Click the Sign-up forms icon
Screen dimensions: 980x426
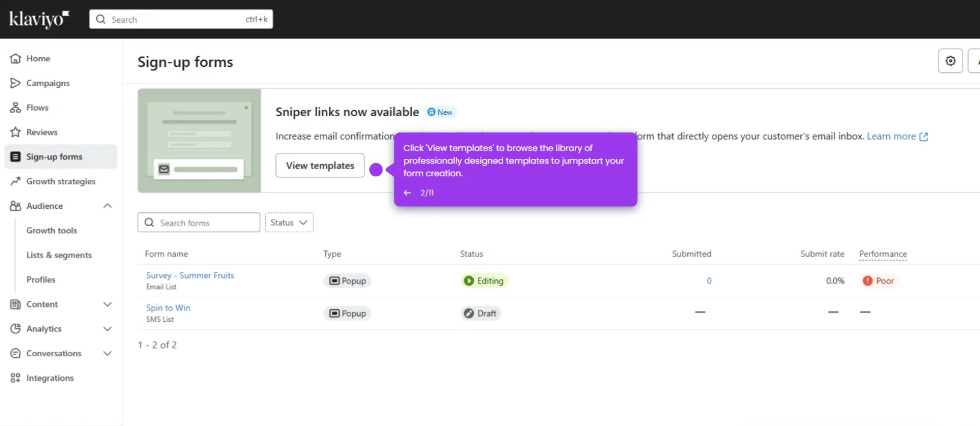[16, 157]
